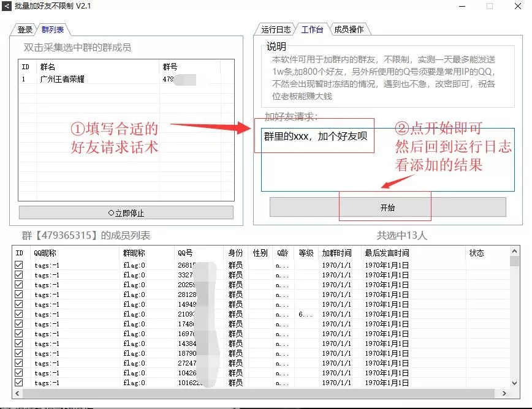The width and height of the screenshot is (532, 409).
Task: Click the horizontal scrollbar right arrow
Action: [x=504, y=394]
